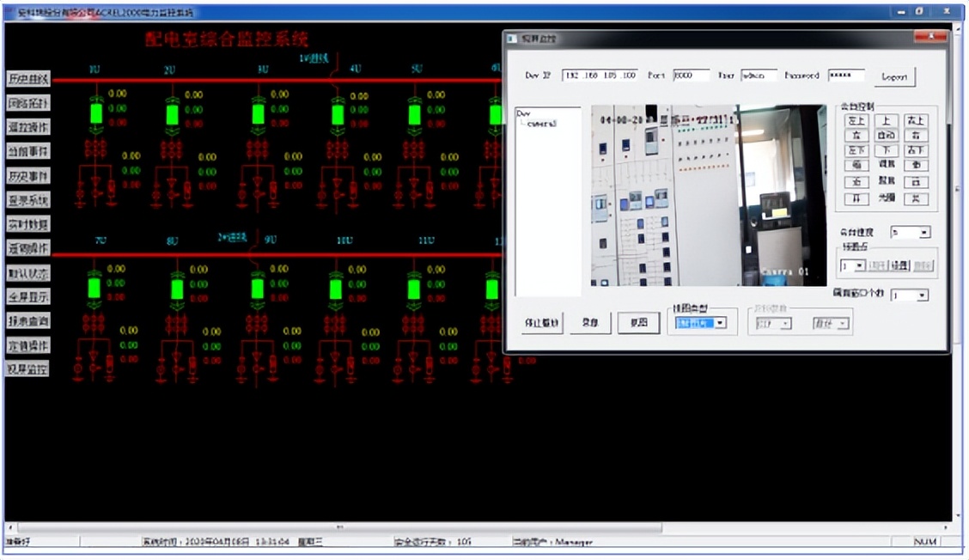
Task: Click the 停止监控 stop monitoring button
Action: (542, 324)
